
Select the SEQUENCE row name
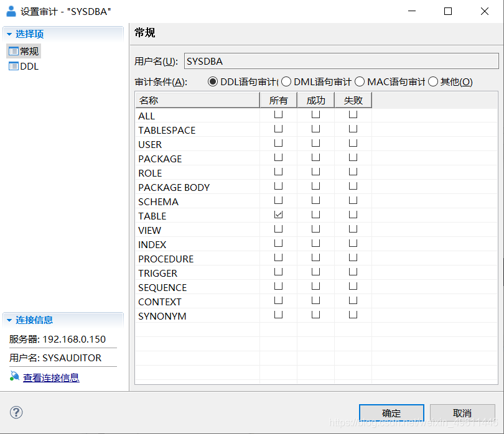point(162,287)
